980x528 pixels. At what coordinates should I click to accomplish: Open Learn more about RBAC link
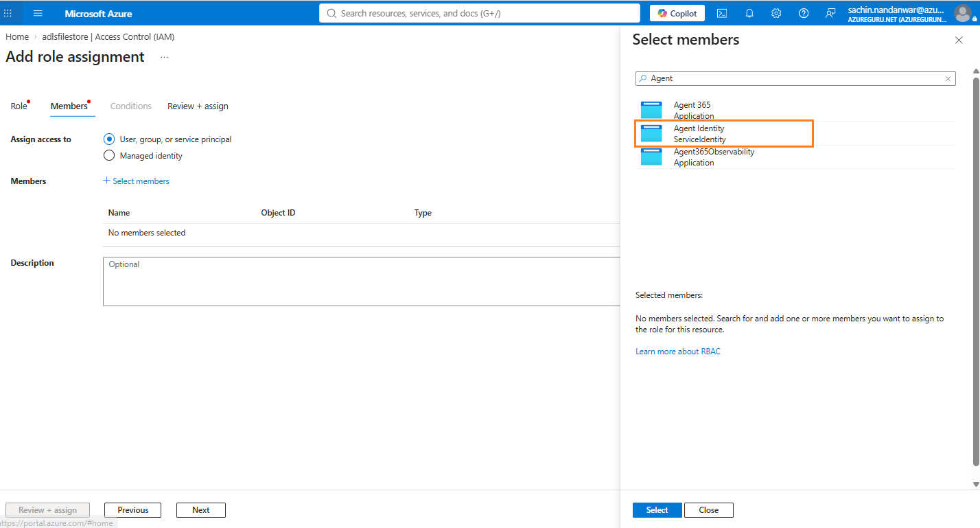pyautogui.click(x=678, y=352)
